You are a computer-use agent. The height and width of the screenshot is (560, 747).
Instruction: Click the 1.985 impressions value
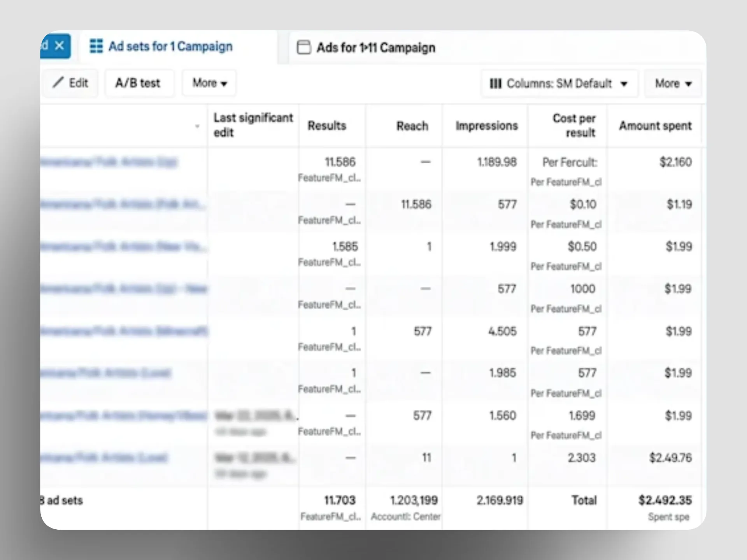pos(502,373)
